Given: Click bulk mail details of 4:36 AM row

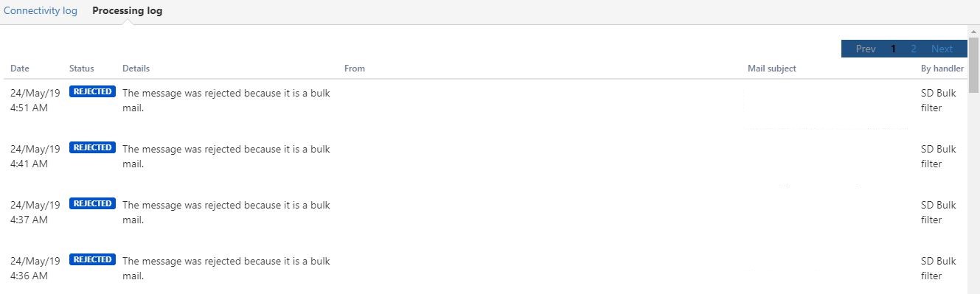Looking at the screenshot, I should (x=226, y=268).
